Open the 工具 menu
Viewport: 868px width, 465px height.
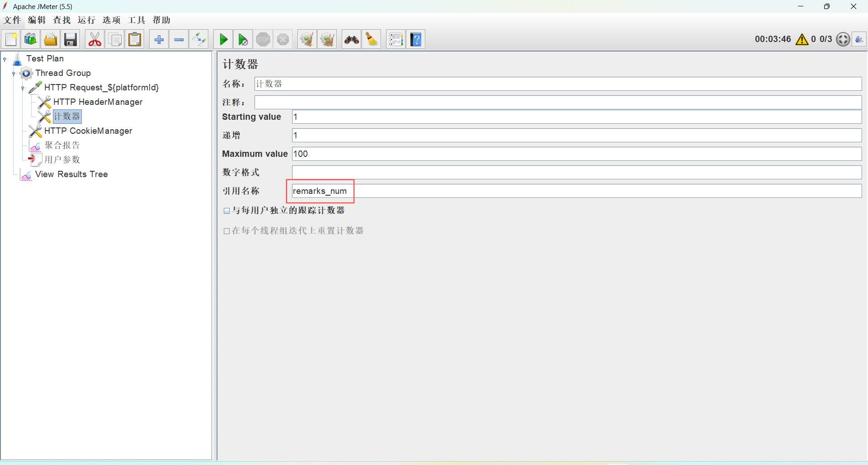pyautogui.click(x=137, y=20)
